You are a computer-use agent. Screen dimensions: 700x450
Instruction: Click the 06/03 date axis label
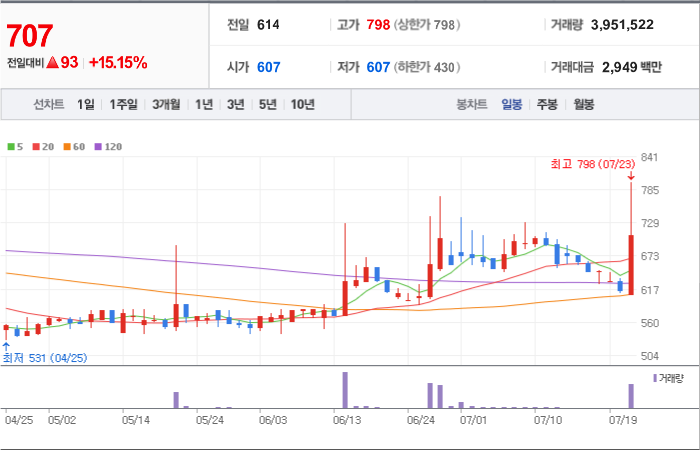273,420
